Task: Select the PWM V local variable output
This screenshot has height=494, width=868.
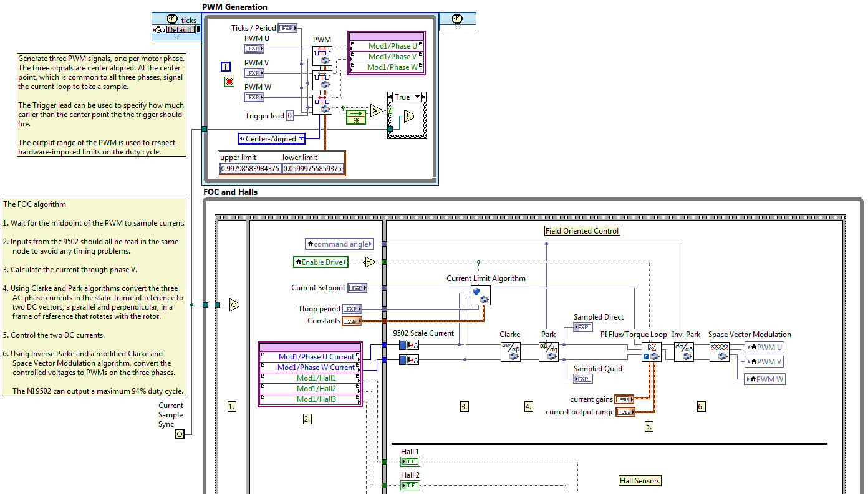Action: pyautogui.click(x=764, y=361)
